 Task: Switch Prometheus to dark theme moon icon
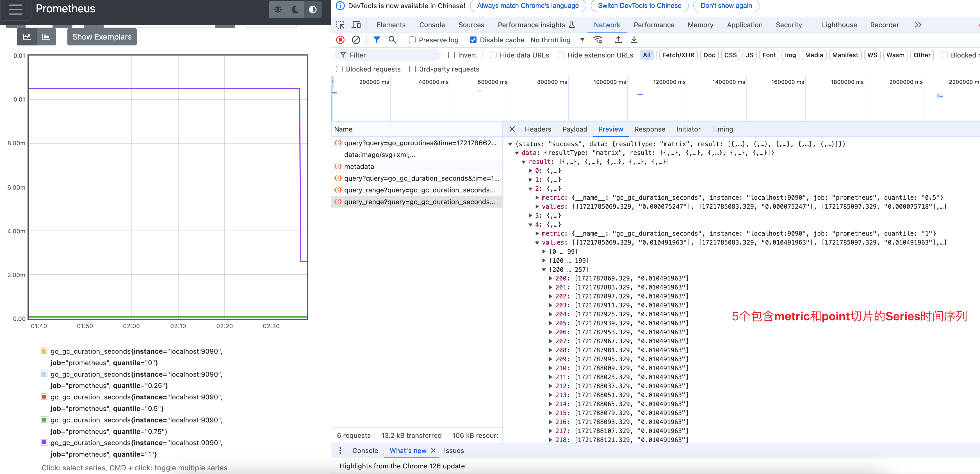pyautogui.click(x=295, y=10)
